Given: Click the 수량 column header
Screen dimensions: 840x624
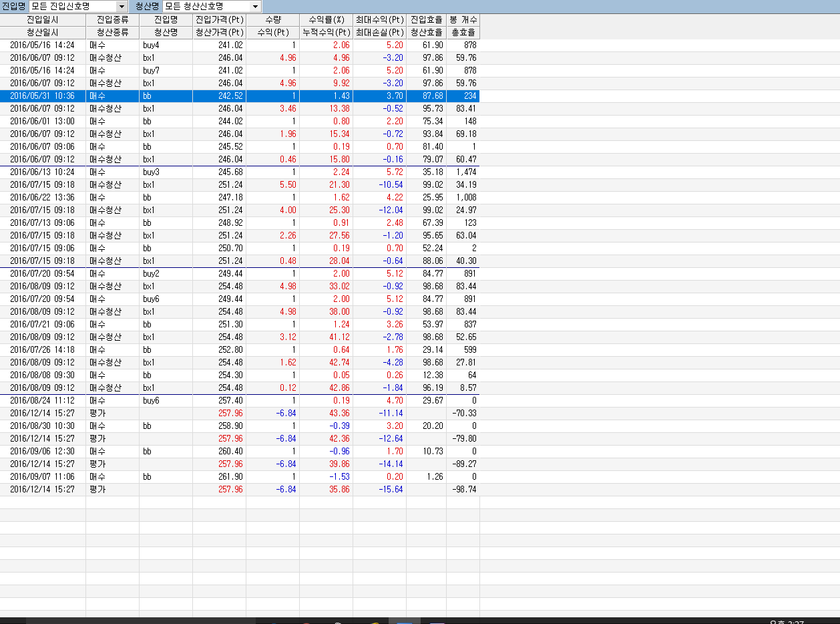Looking at the screenshot, I should coord(272,20).
